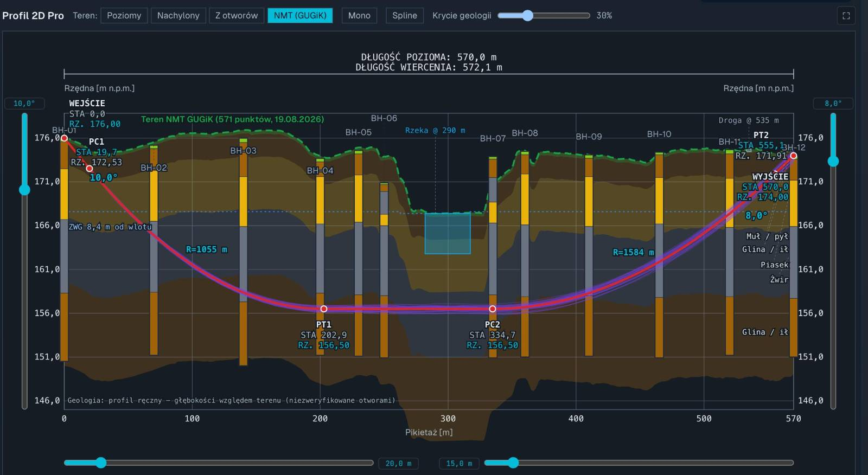
Task: Click the R=1055 m radius label
Action: (x=207, y=249)
